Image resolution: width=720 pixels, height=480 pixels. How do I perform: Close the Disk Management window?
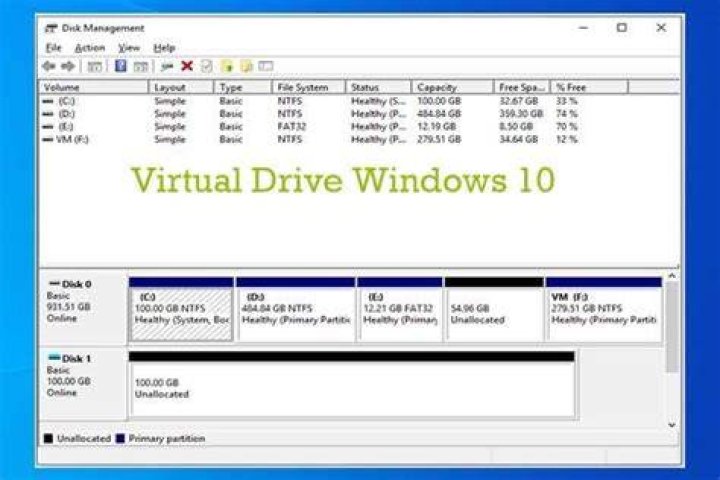(x=661, y=28)
